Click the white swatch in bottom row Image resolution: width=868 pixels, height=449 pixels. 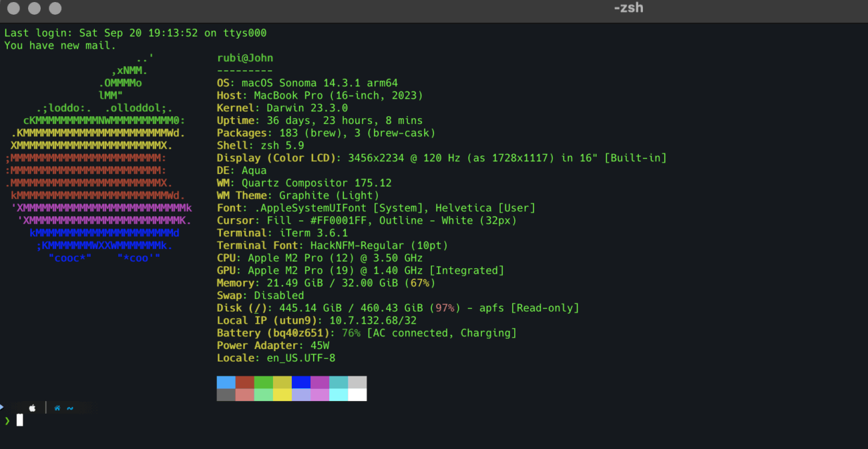[x=357, y=395]
